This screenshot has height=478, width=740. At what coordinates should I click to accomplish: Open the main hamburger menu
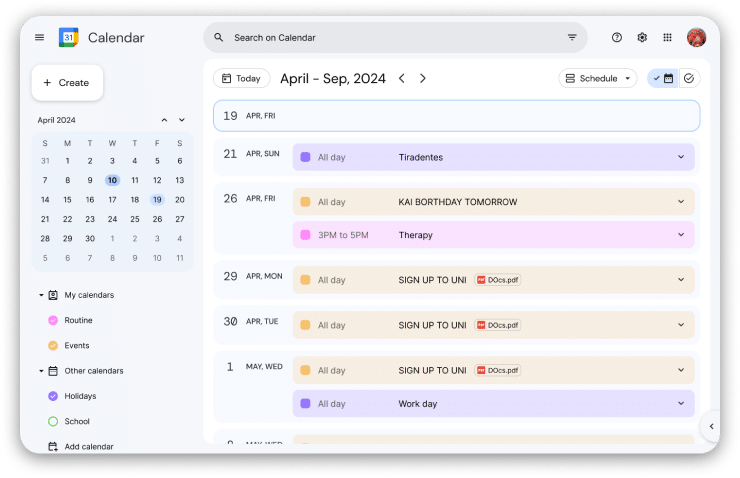tap(40, 37)
